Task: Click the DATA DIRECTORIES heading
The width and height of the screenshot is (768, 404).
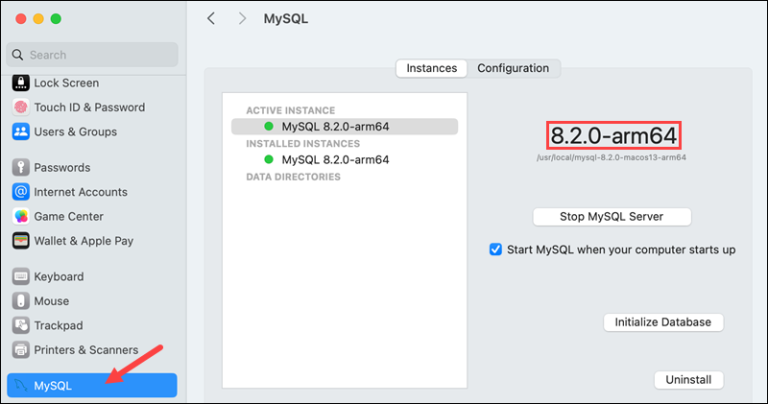Action: pos(293,177)
